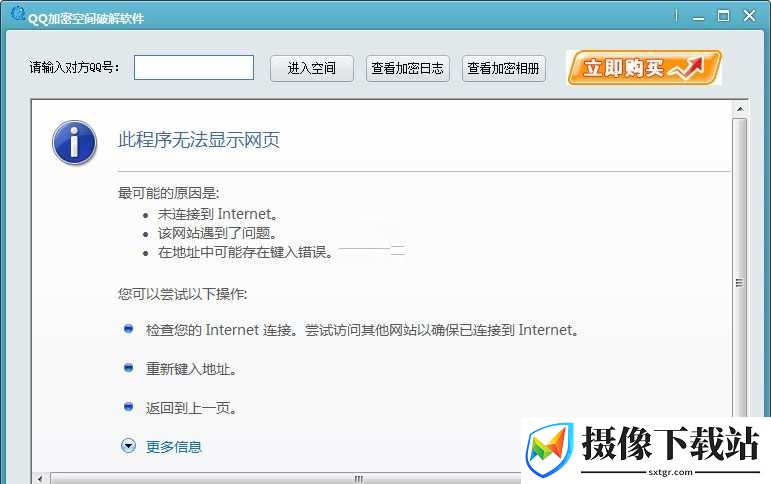
Task: Click the text 未连接到 Internet。
Action: [218, 214]
